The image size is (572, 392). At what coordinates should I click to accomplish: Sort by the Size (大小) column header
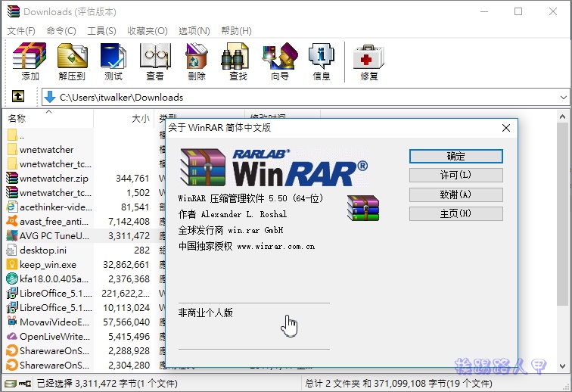(x=124, y=118)
